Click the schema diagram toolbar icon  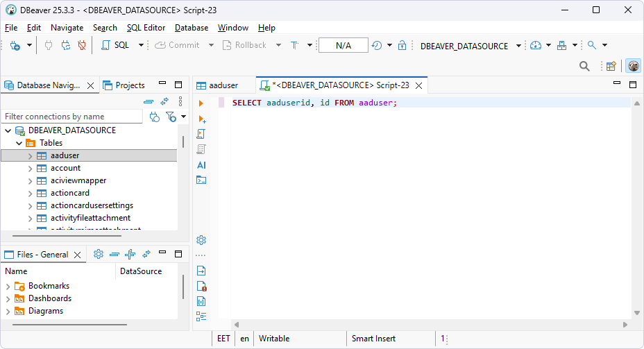[561, 45]
